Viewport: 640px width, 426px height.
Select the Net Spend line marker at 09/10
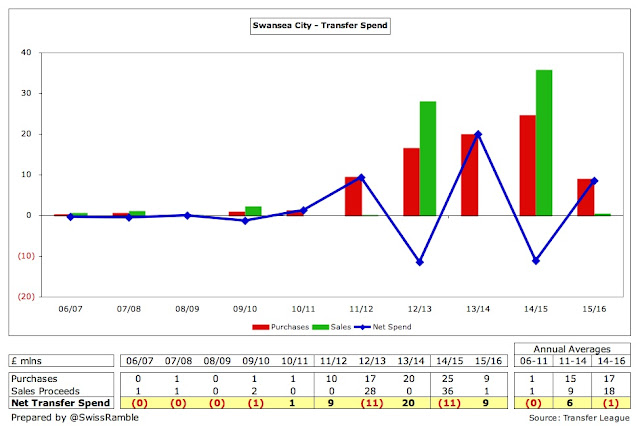245,221
